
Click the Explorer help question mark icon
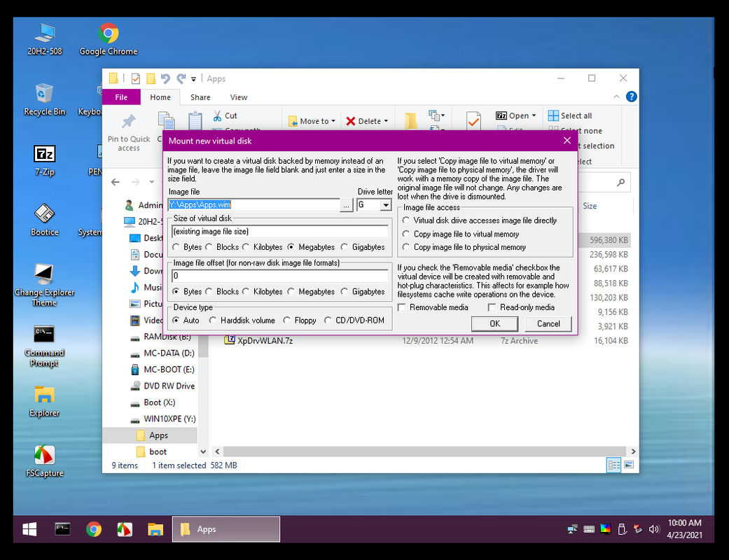coord(631,97)
